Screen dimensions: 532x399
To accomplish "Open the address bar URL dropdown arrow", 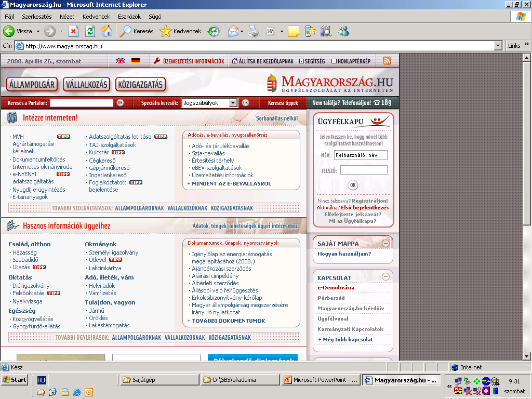I will tap(498, 46).
